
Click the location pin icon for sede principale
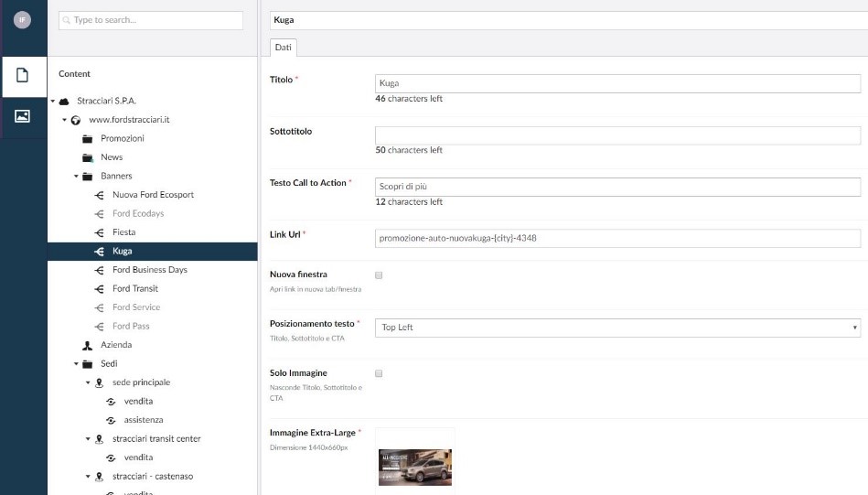point(99,382)
